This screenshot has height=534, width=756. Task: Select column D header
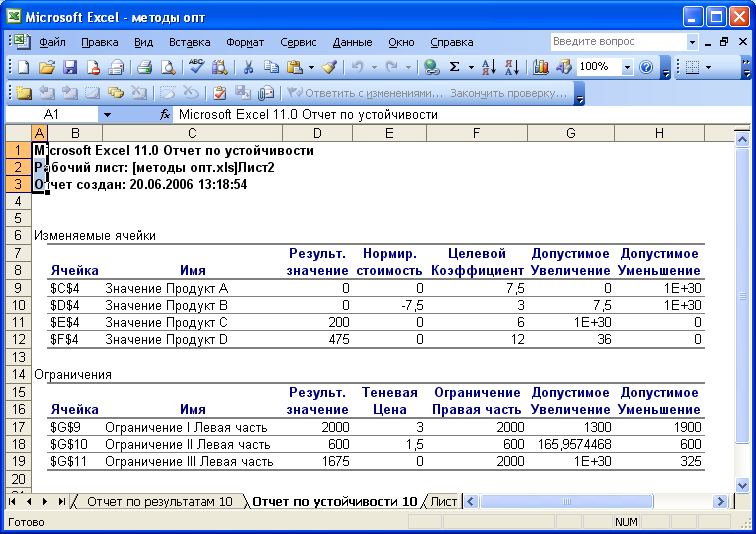(x=317, y=133)
